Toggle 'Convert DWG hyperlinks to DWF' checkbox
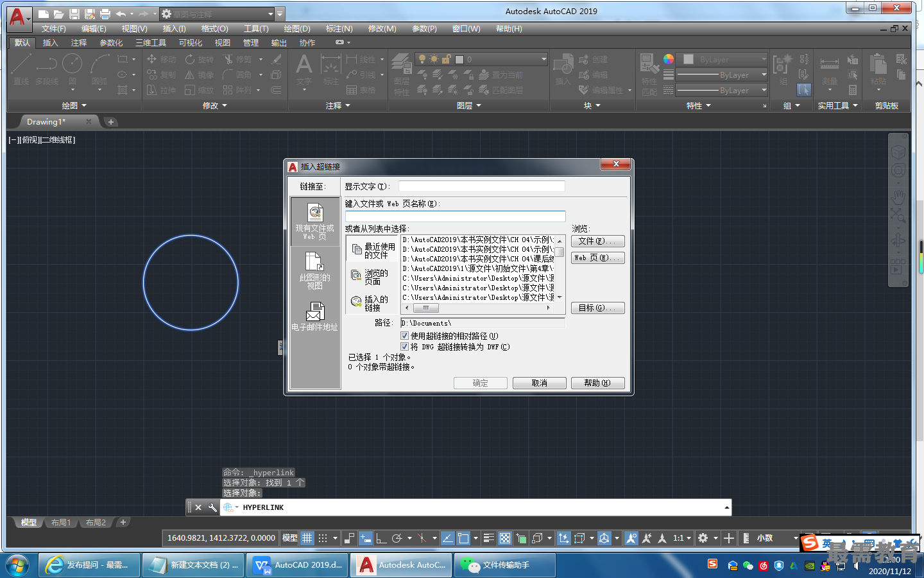Viewport: 924px width, 578px height. [405, 347]
